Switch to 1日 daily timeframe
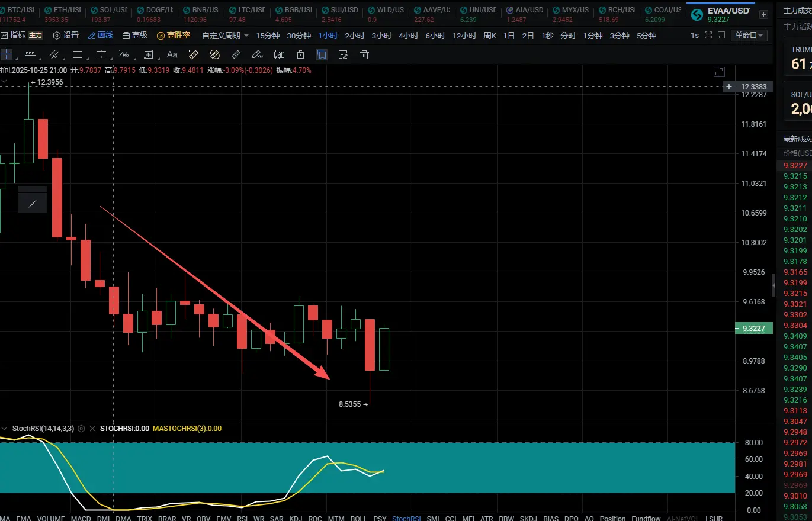812x521 pixels. [509, 36]
